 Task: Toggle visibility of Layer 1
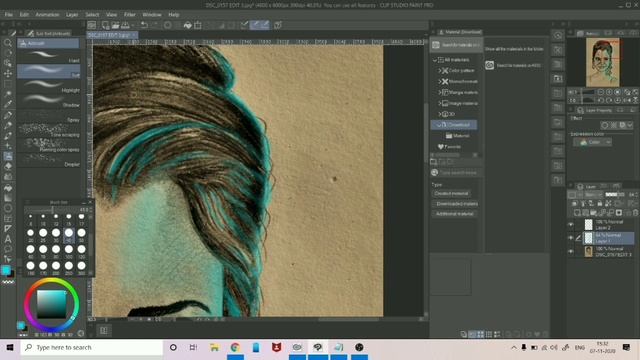tap(571, 238)
